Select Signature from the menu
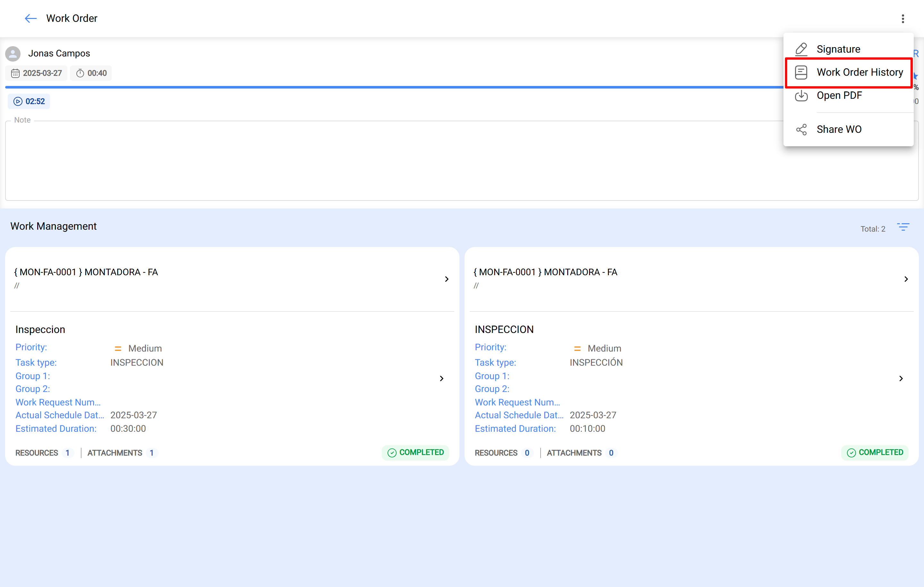924x587 pixels. [x=848, y=49]
